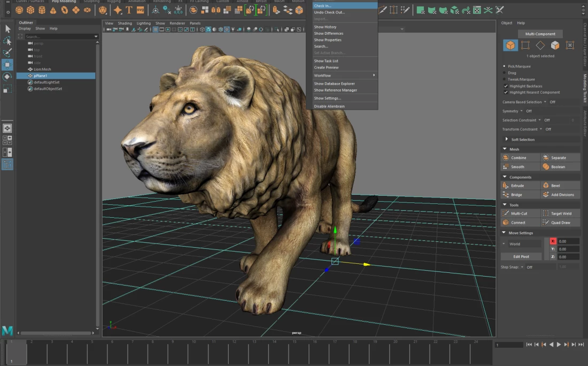This screenshot has width=588, height=366.
Task: Click the polygon Type text tool
Action: click(129, 10)
